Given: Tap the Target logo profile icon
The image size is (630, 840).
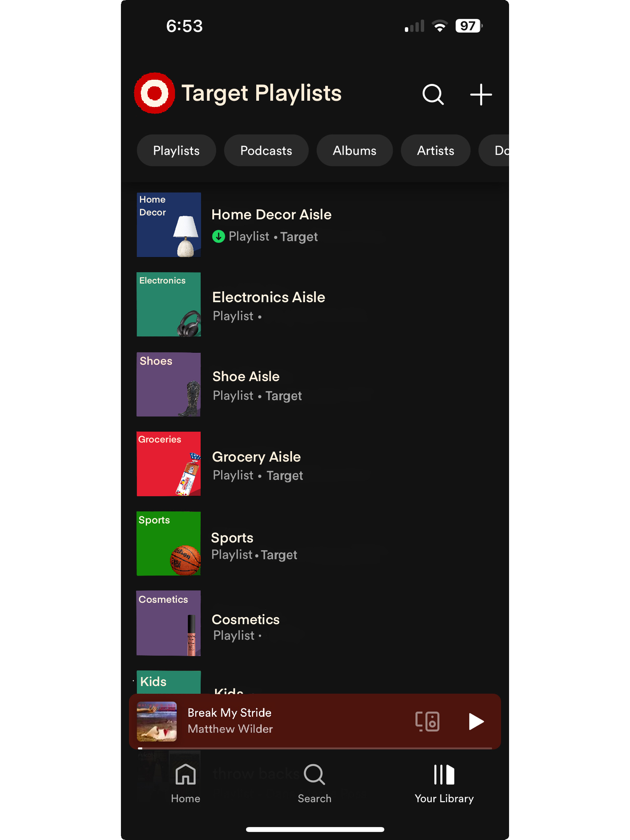Looking at the screenshot, I should (x=154, y=93).
